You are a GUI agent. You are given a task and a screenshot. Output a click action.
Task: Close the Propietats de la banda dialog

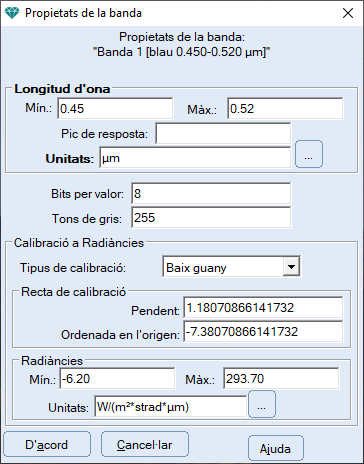pyautogui.click(x=348, y=13)
